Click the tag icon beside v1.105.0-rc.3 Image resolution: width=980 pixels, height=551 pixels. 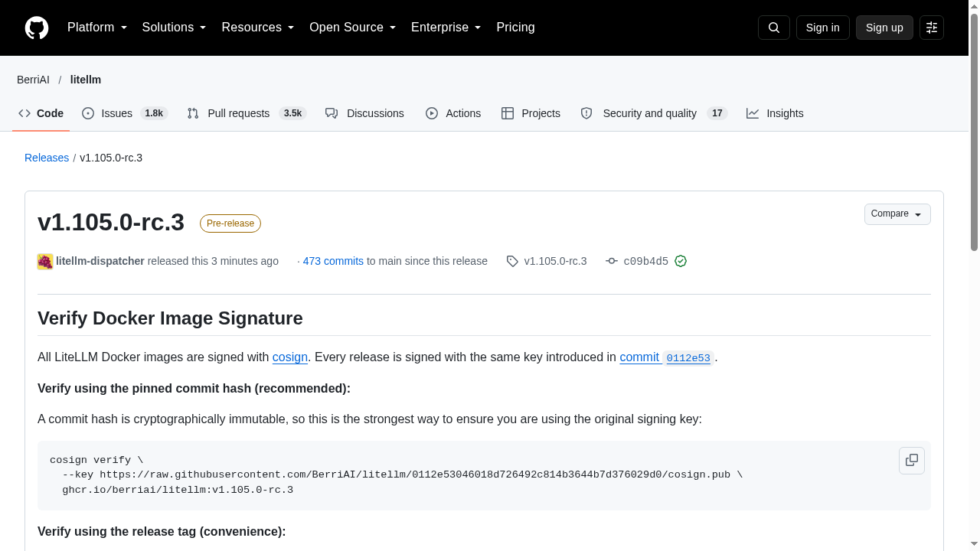click(512, 261)
